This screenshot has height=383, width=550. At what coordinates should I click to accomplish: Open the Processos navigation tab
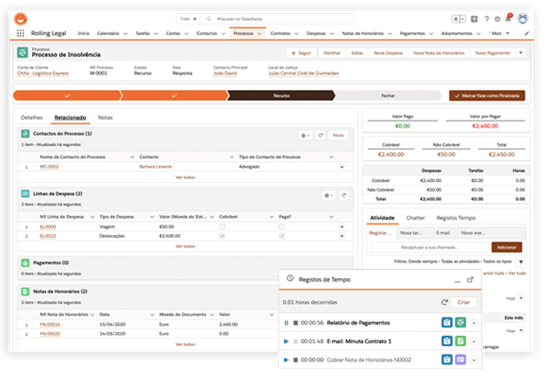(x=243, y=34)
